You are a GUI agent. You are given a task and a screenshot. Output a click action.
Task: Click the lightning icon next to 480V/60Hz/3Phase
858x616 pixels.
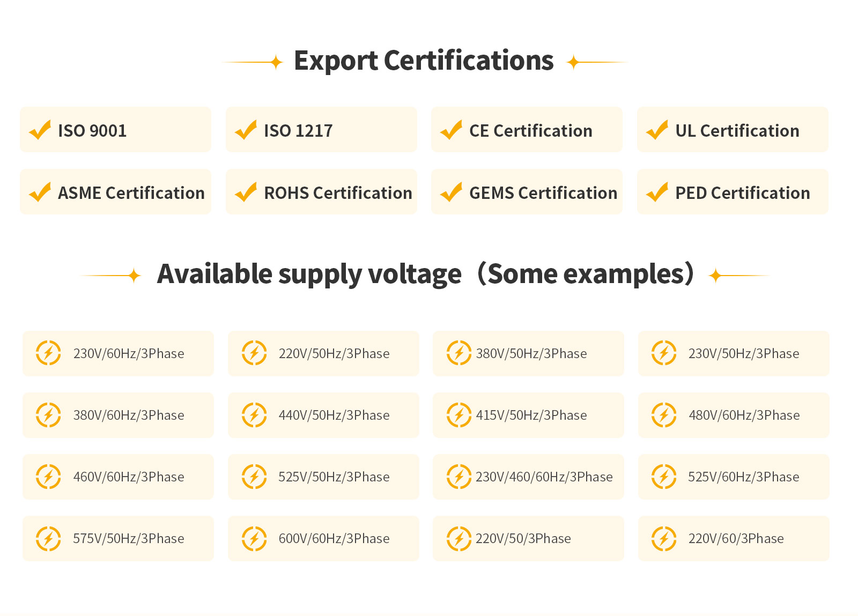(x=664, y=415)
